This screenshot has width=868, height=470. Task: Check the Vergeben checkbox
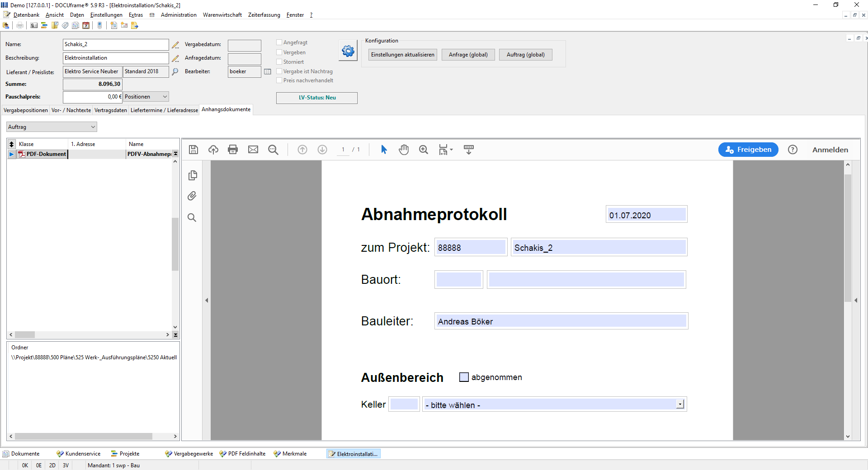click(x=279, y=52)
